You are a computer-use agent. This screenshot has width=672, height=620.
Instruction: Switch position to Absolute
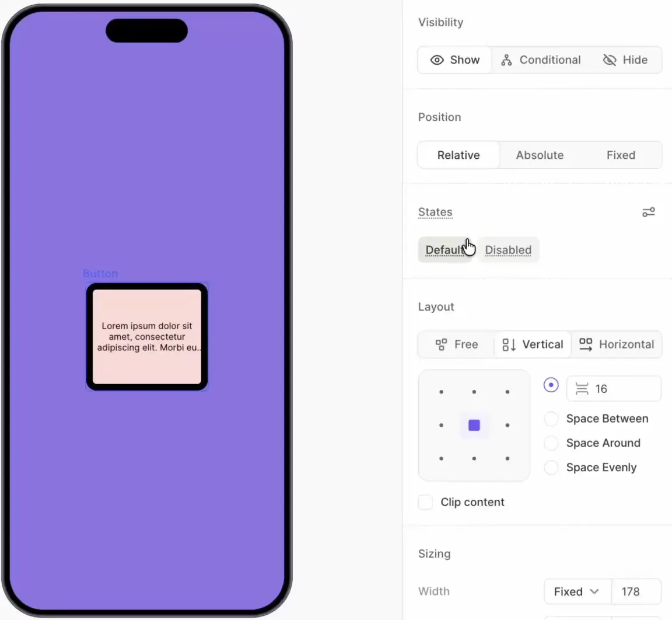(x=540, y=155)
